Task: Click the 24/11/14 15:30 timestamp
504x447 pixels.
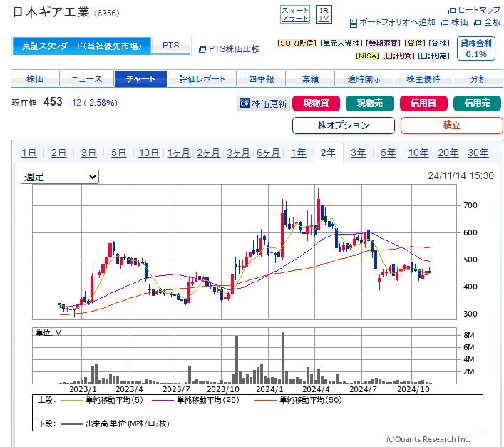Action: pos(461,176)
